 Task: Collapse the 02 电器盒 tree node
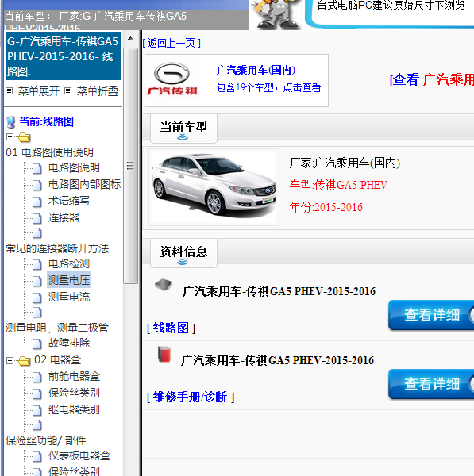point(10,360)
